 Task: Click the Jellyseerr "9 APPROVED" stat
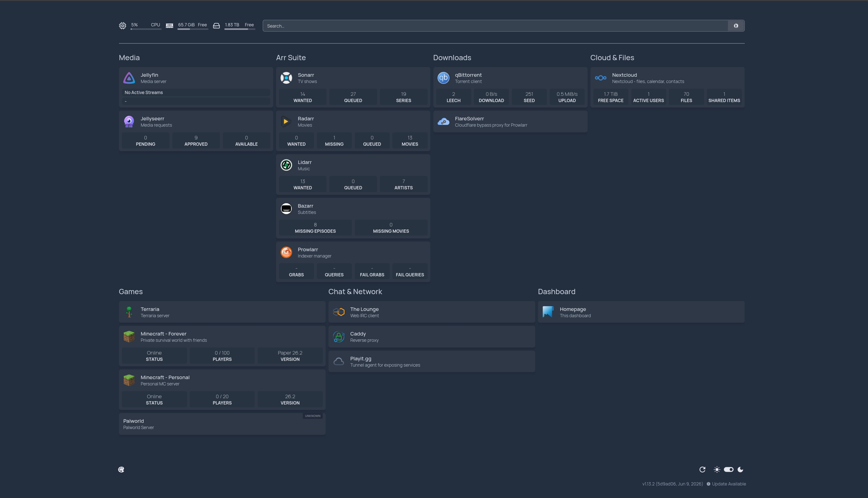[196, 141]
